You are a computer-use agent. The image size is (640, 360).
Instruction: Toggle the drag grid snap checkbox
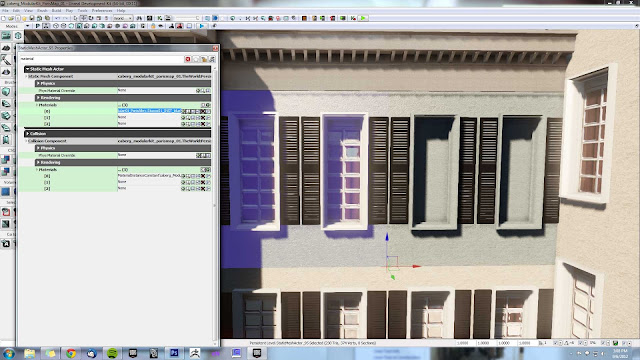[x=556, y=343]
